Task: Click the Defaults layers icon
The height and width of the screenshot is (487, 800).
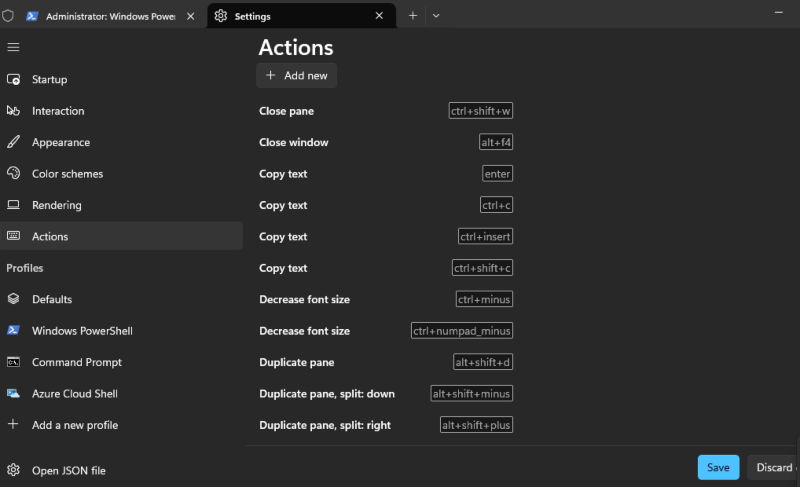Action: click(x=13, y=299)
